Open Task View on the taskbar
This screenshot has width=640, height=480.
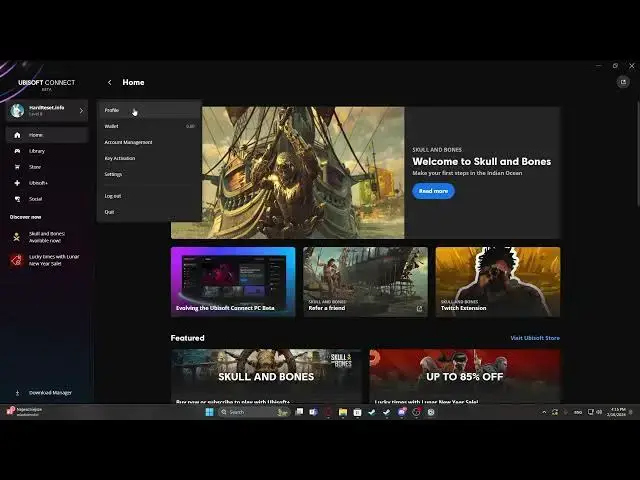299,412
